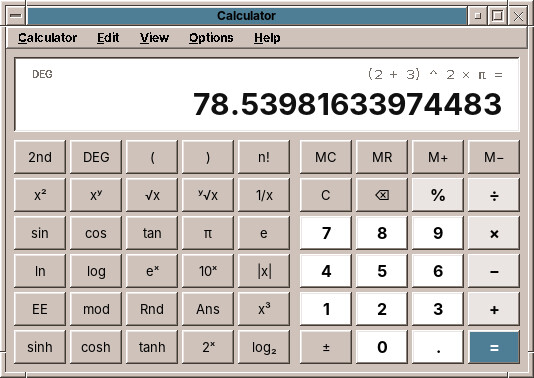Click digit 9
This screenshot has width=534, height=378.
[438, 233]
